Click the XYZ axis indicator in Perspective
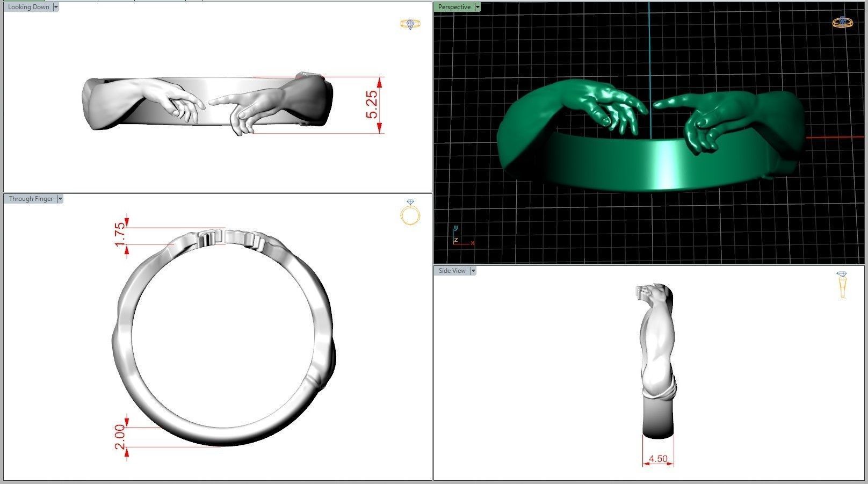Screen dimensions: 868x484 (x=462, y=236)
